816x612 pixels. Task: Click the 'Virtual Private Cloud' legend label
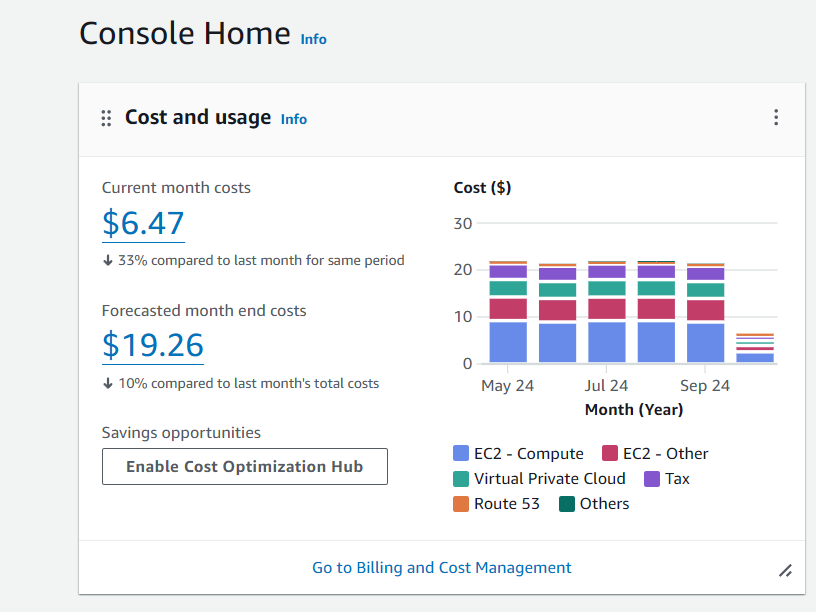pyautogui.click(x=550, y=479)
